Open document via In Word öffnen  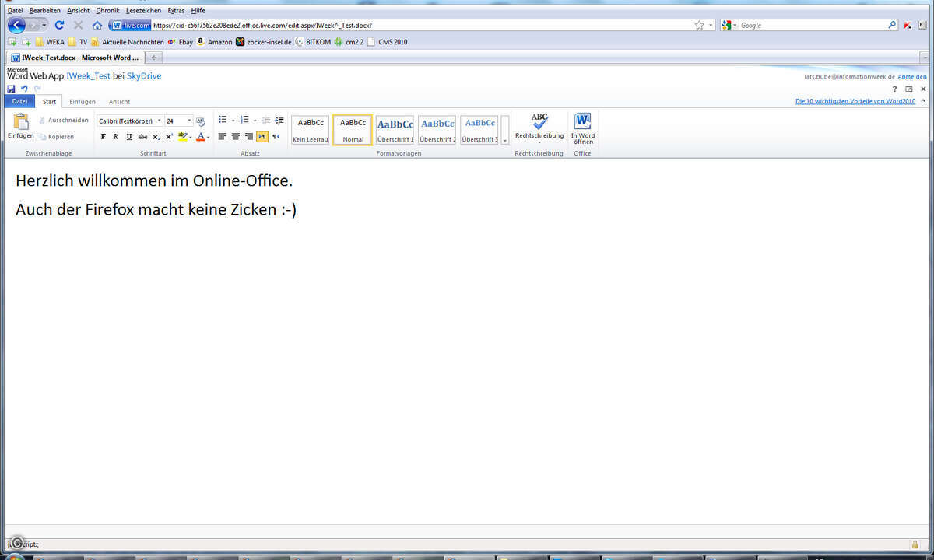(583, 128)
